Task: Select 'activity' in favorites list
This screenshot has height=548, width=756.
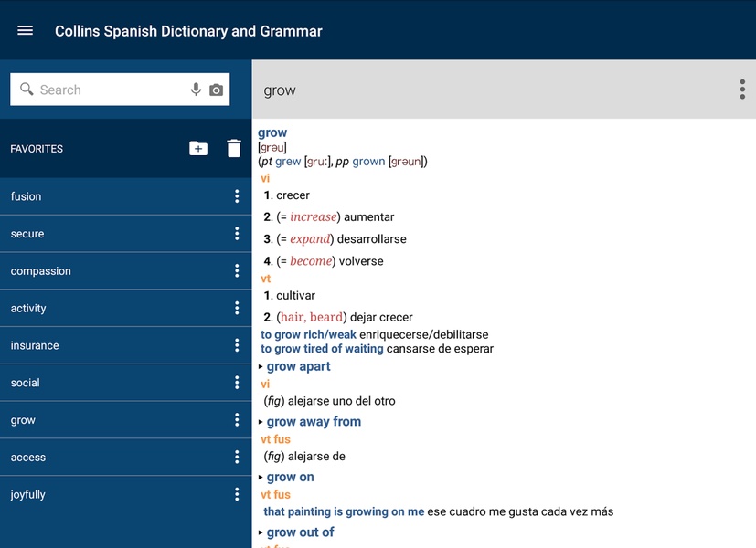Action: point(126,308)
